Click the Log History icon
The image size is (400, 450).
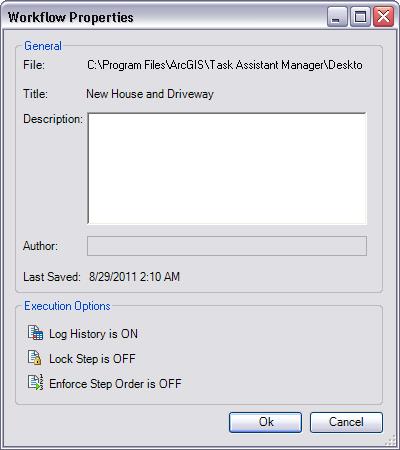click(x=35, y=333)
